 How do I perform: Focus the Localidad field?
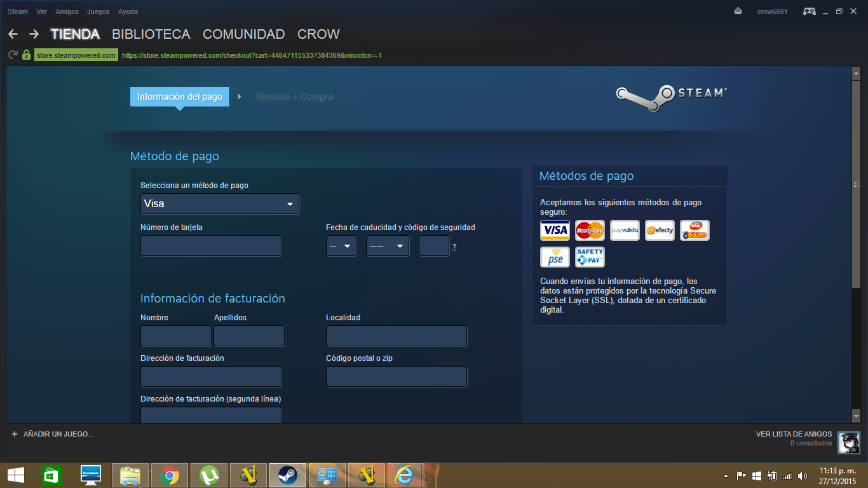[x=397, y=336]
